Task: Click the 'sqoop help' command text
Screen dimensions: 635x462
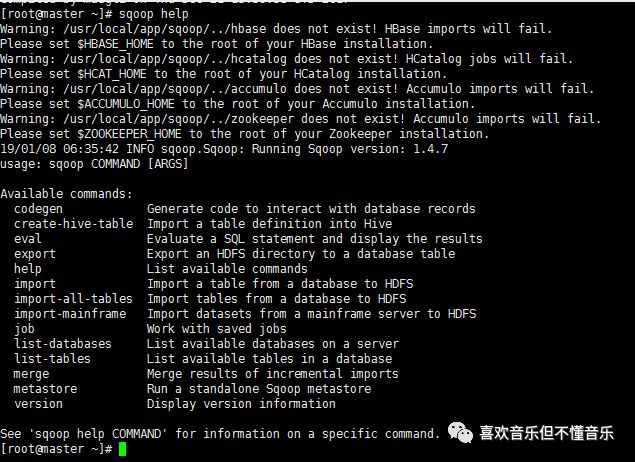Action: pyautogui.click(x=153, y=14)
